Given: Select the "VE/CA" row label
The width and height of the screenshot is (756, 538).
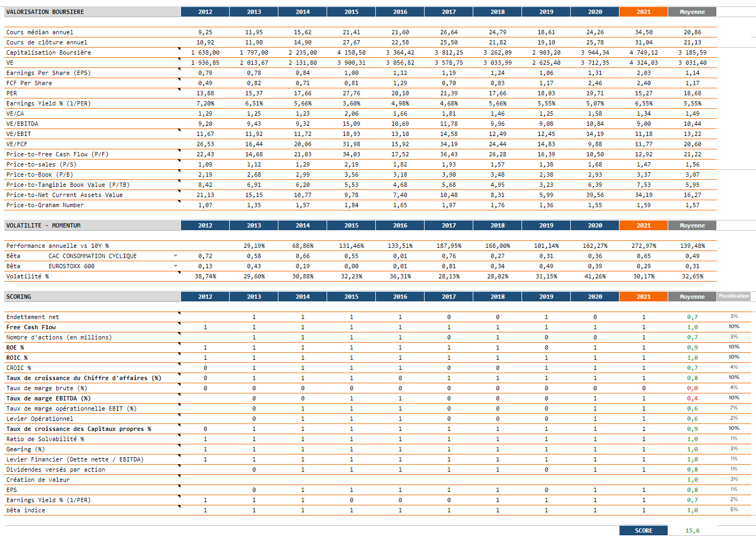Looking at the screenshot, I should pos(15,113).
